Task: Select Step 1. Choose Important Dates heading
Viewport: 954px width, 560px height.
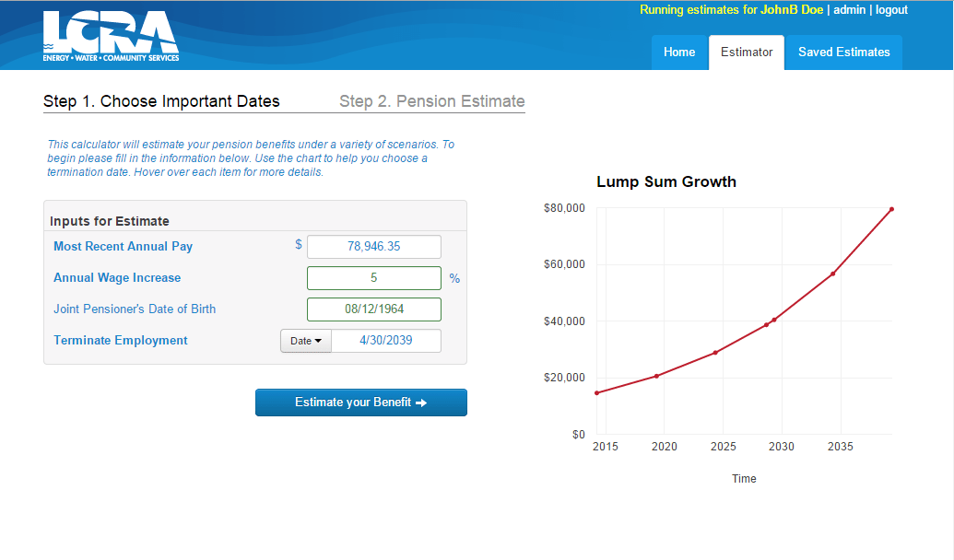Action: (x=161, y=101)
